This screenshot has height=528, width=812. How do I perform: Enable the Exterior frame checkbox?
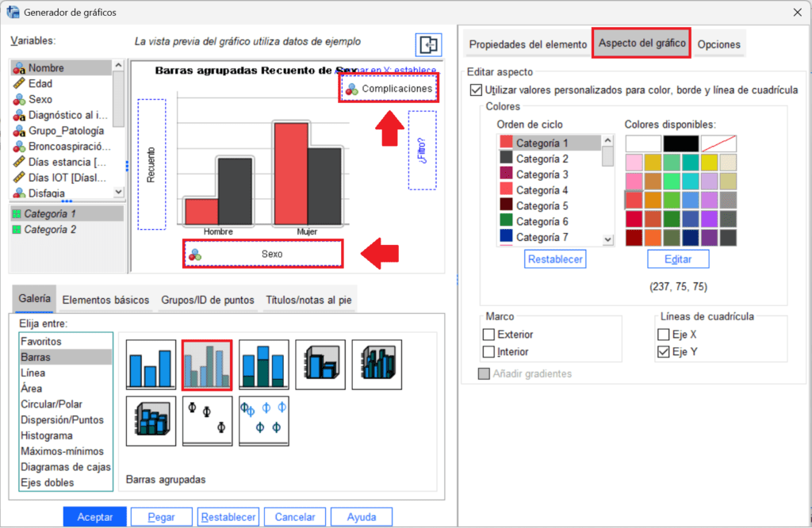[488, 335]
